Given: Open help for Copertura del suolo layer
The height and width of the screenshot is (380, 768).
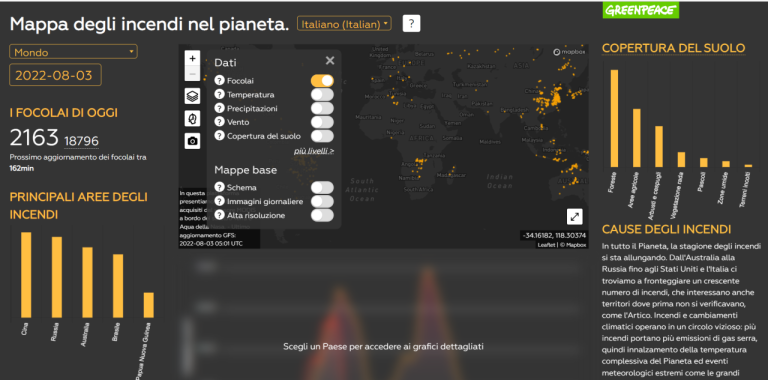Looking at the screenshot, I should tap(219, 136).
